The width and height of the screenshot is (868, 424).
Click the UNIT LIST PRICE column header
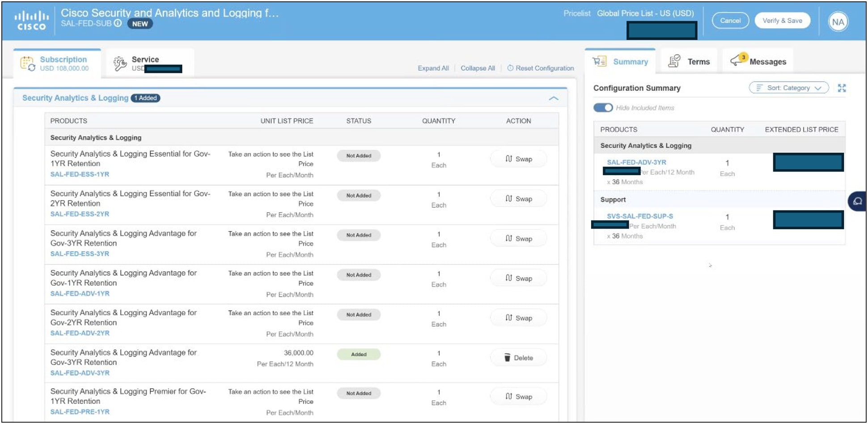tap(287, 121)
